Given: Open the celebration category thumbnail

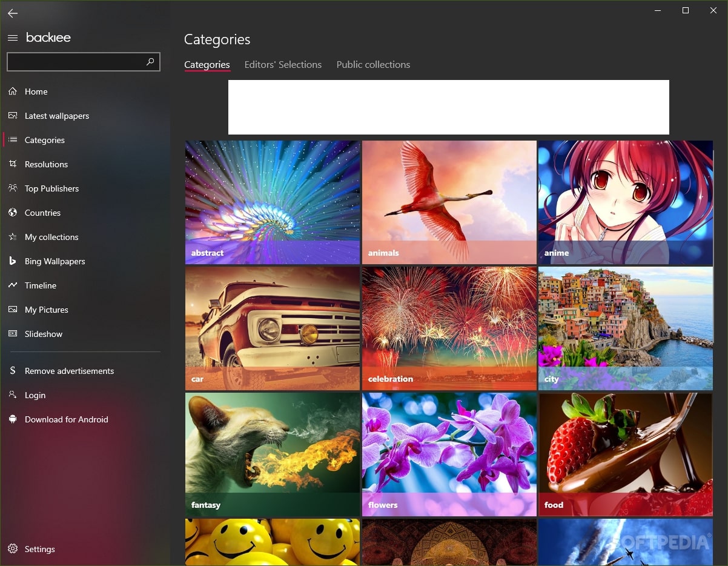Looking at the screenshot, I should click(449, 327).
